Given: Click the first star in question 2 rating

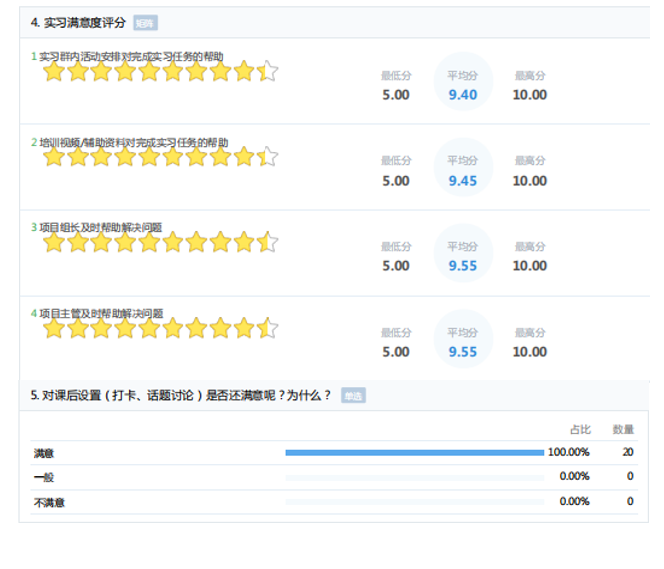Looking at the screenshot, I should [53, 157].
